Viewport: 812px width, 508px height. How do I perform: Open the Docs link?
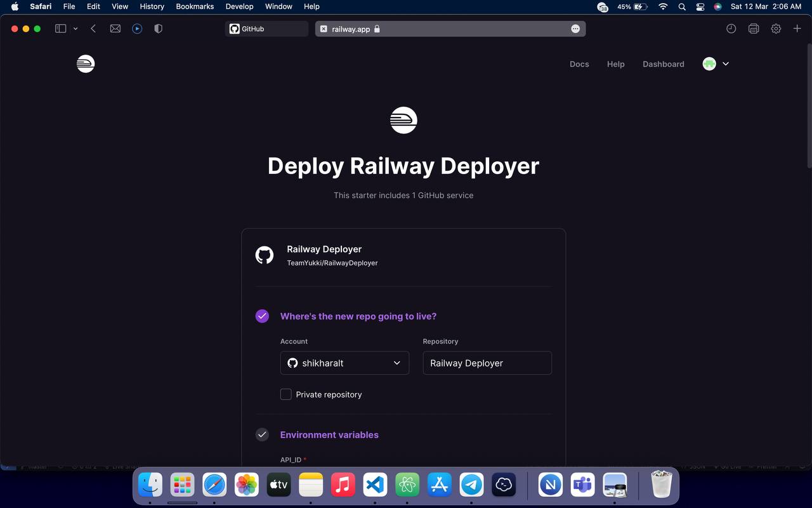[x=579, y=64]
